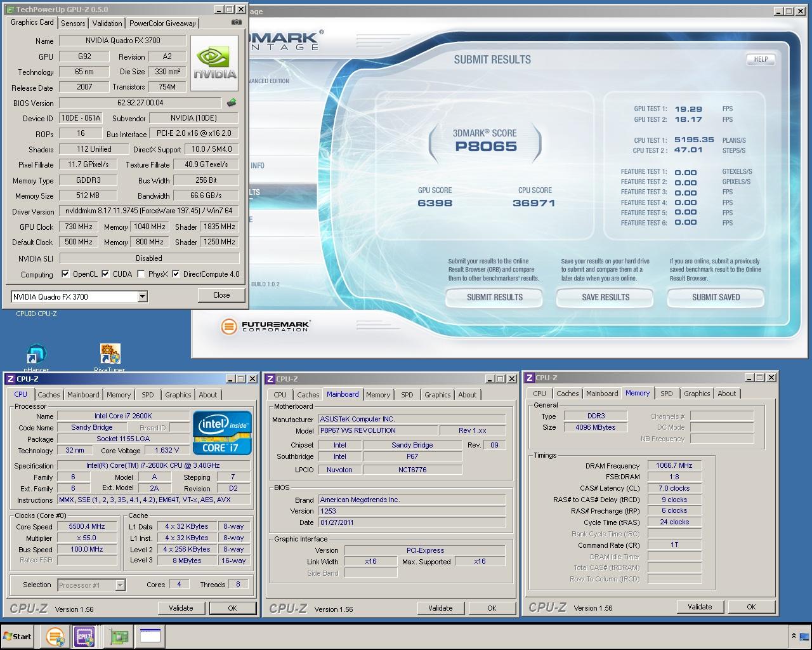This screenshot has width=812, height=650.
Task: Click the CPUID CPU-Z desktop label
Action: pos(36,314)
